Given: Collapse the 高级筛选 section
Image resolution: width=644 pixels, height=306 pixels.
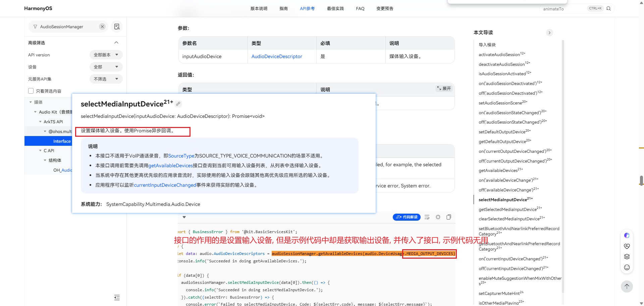Looking at the screenshot, I should [116, 43].
